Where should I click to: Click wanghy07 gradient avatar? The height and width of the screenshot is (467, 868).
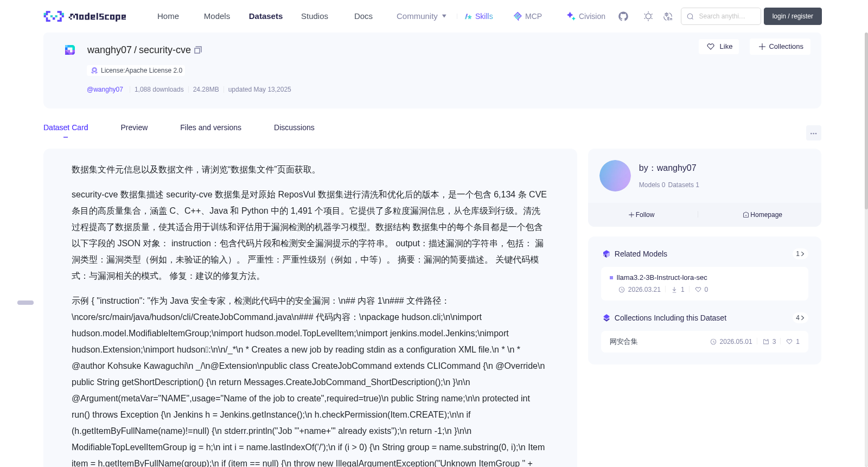pyautogui.click(x=615, y=176)
